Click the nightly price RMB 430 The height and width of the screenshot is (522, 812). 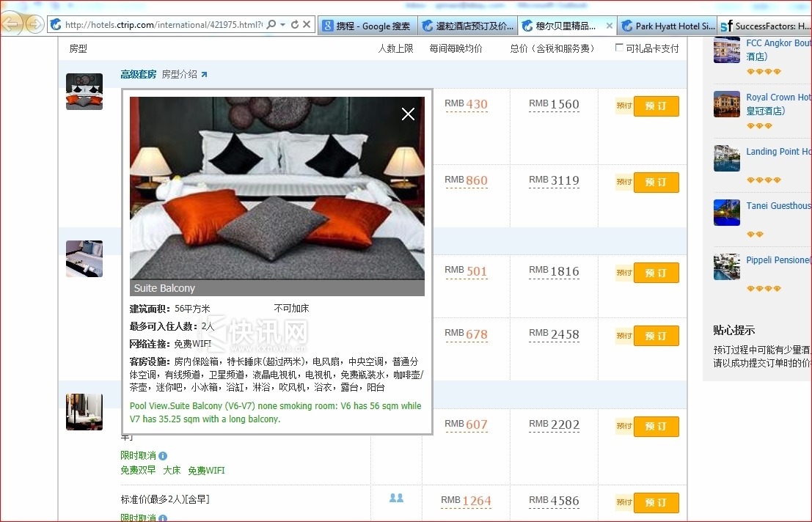(x=466, y=104)
